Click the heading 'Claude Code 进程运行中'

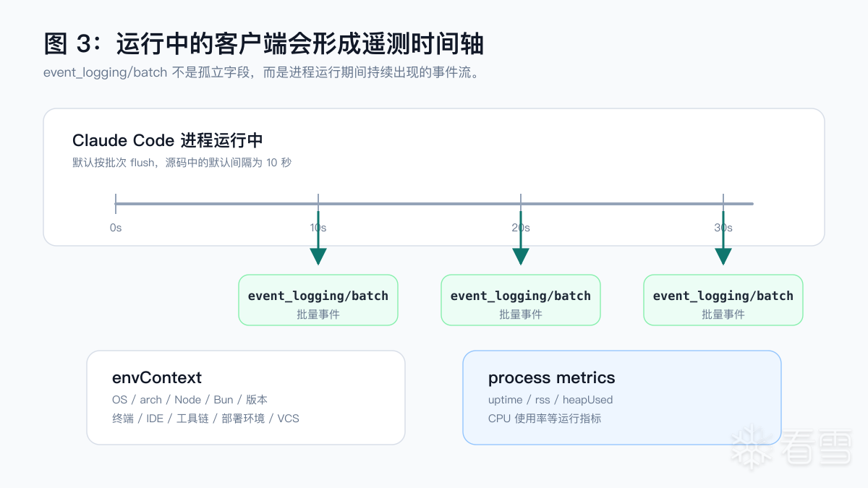coord(167,140)
